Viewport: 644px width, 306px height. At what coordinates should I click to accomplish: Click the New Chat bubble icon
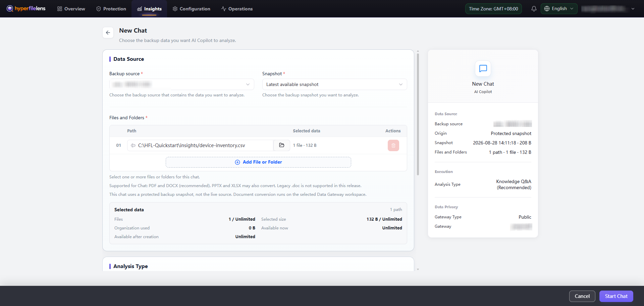[x=483, y=69]
